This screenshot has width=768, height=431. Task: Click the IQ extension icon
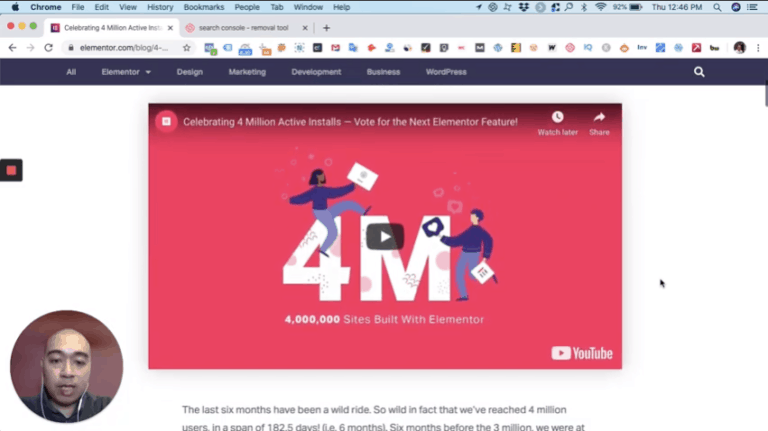point(588,48)
